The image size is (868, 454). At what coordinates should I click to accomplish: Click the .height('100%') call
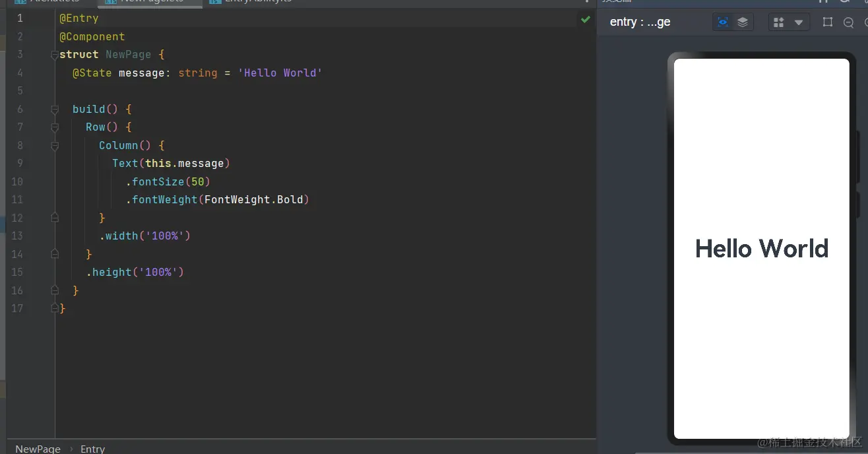(135, 273)
